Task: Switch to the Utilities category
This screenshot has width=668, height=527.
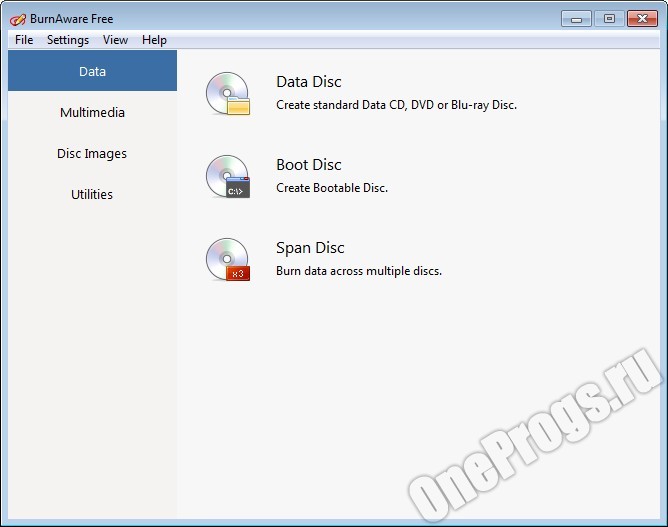Action: point(92,194)
